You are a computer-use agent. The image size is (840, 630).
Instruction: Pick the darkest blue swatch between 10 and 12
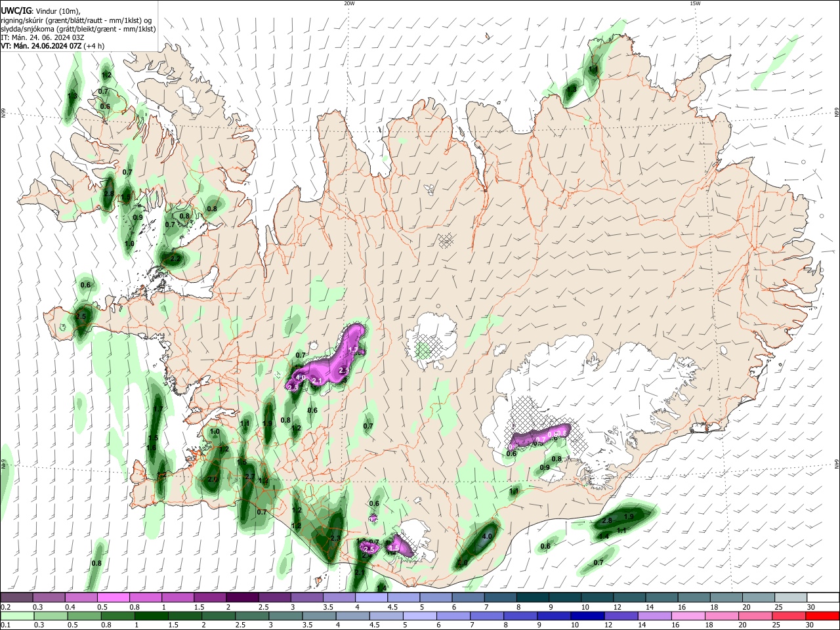click(586, 616)
